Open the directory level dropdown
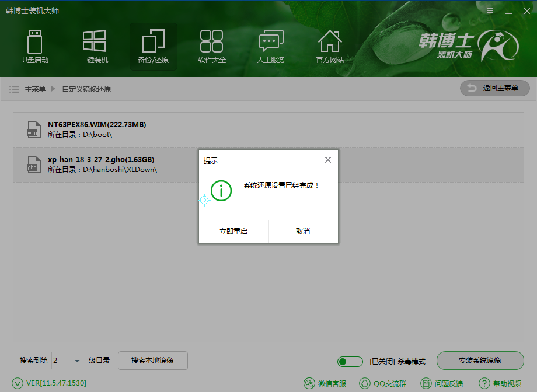 (68, 360)
